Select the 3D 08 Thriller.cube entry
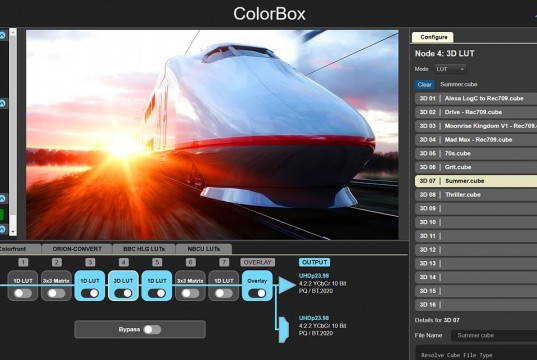 click(x=476, y=195)
